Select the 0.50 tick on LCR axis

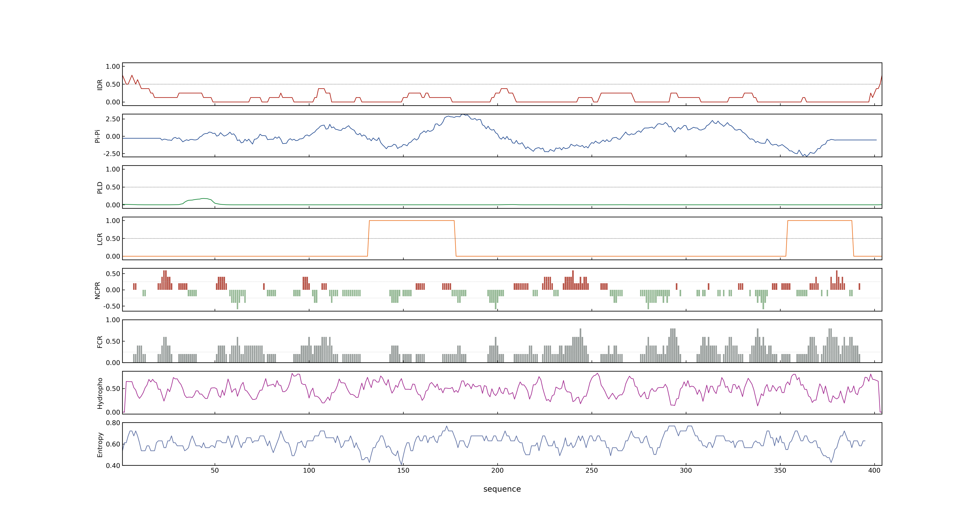113,239
